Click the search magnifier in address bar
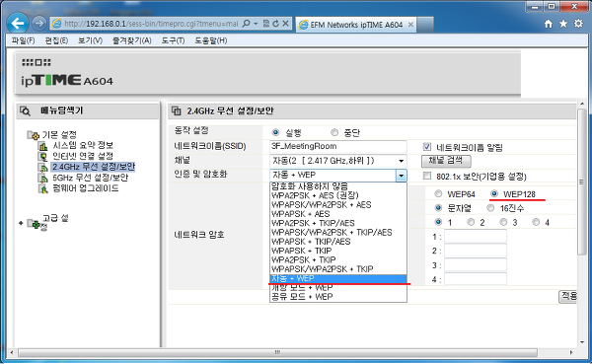This screenshot has width=592, height=364. (x=246, y=24)
